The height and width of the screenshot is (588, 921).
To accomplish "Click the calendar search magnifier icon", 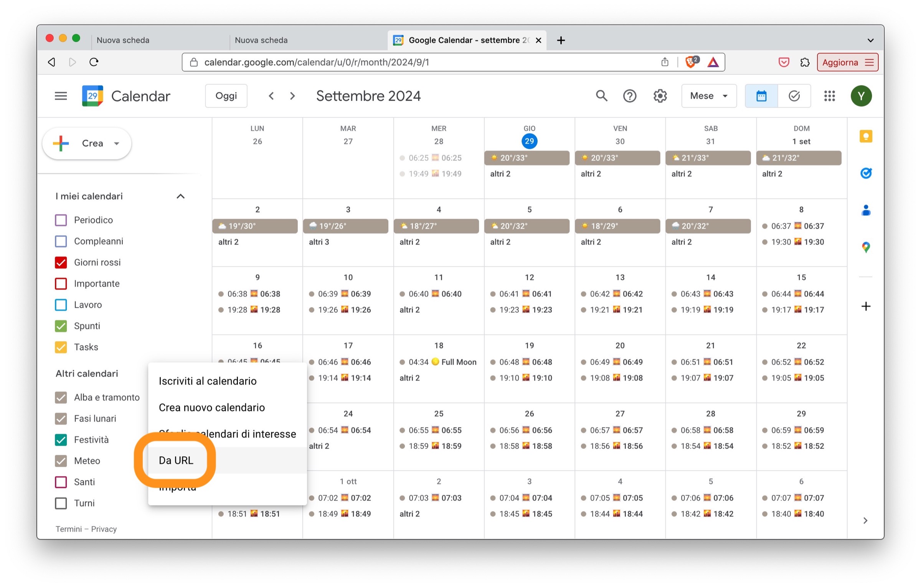I will (601, 96).
